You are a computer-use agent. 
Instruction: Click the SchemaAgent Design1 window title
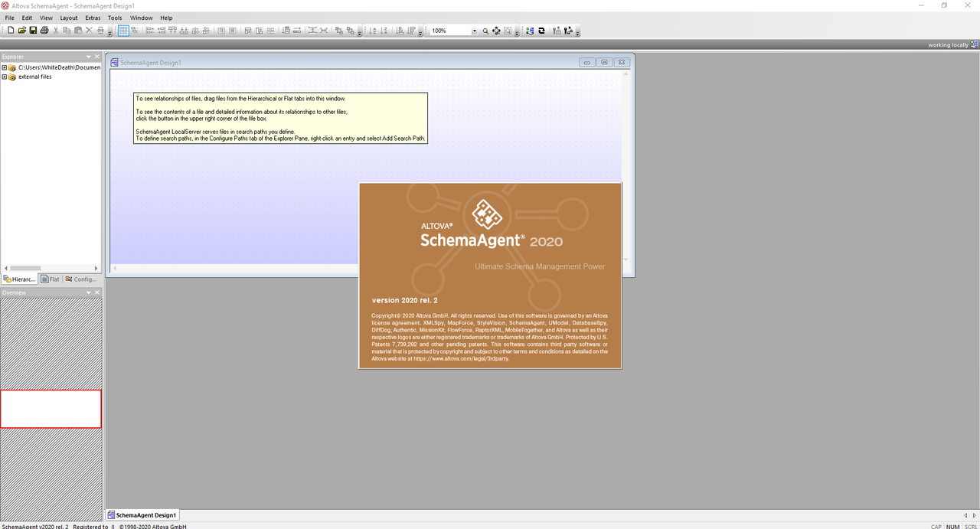[x=150, y=63]
